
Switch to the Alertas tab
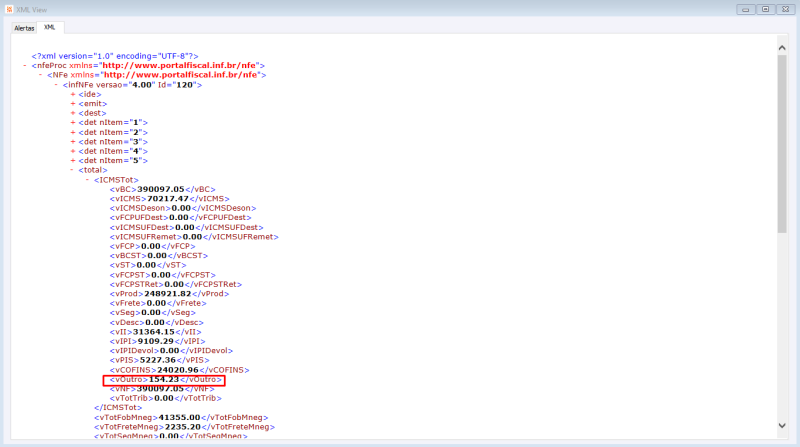pos(24,28)
